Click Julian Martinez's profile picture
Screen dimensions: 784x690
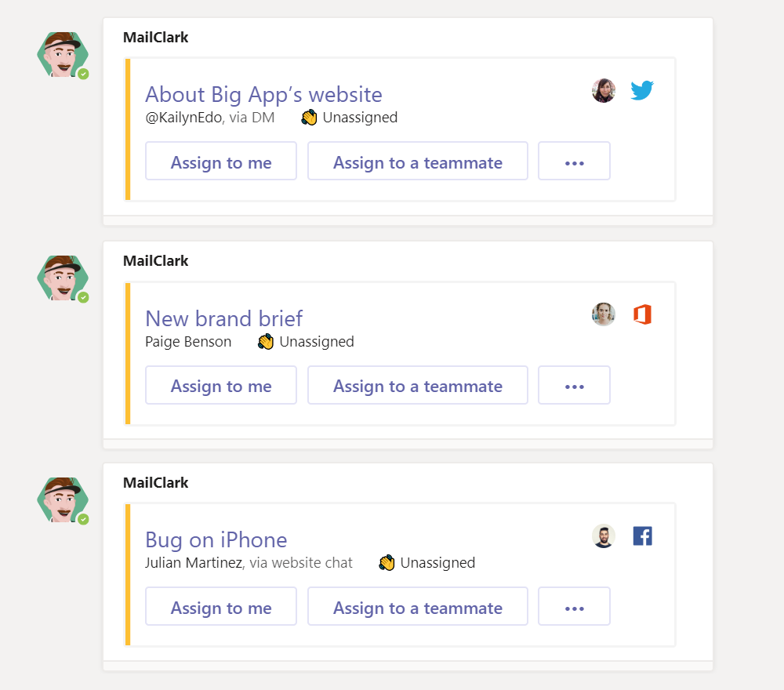[x=604, y=536]
